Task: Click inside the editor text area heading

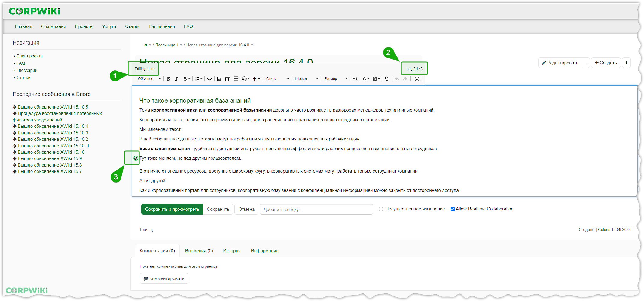Action: (195, 100)
